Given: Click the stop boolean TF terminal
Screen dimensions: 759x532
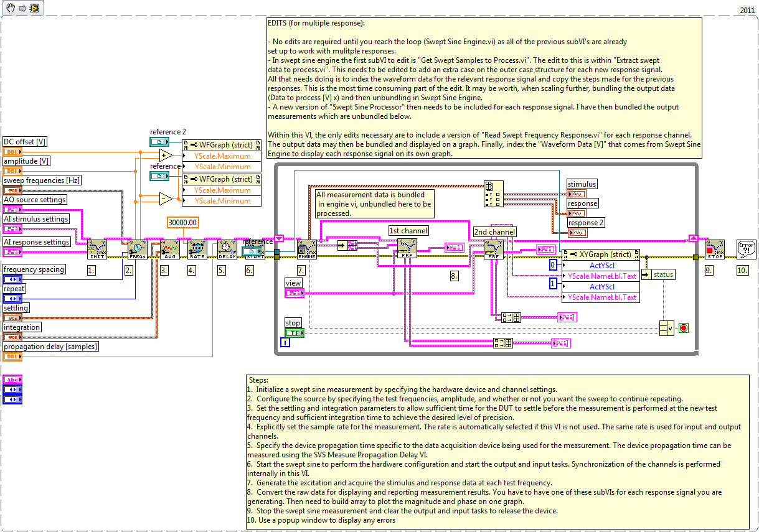Looking at the screenshot, I should coord(295,333).
